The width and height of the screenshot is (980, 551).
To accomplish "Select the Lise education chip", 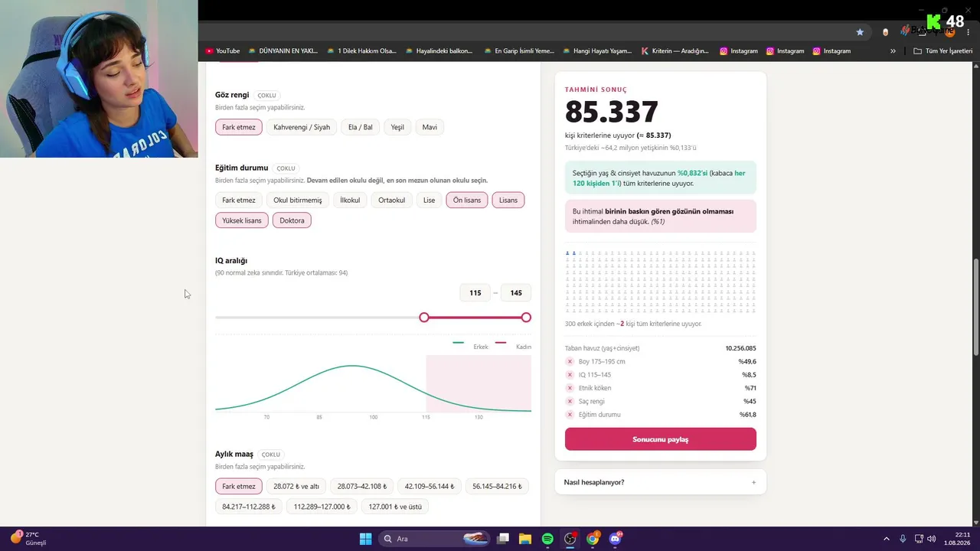I will [x=429, y=201].
